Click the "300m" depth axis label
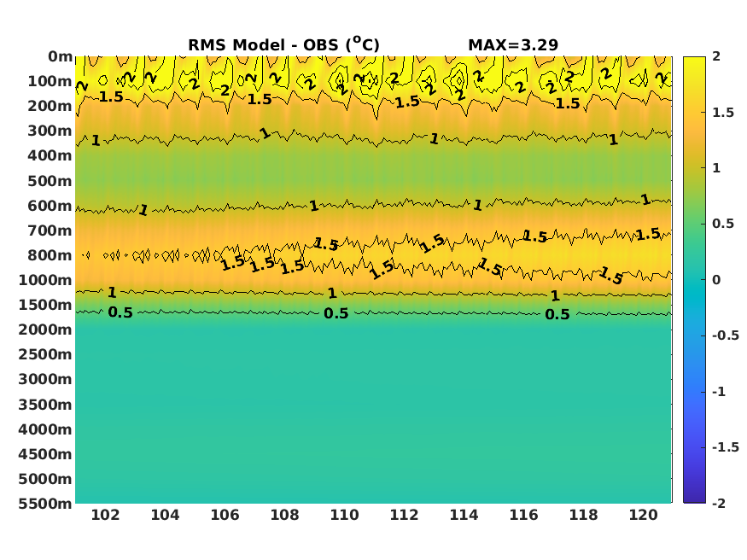 tap(50, 131)
